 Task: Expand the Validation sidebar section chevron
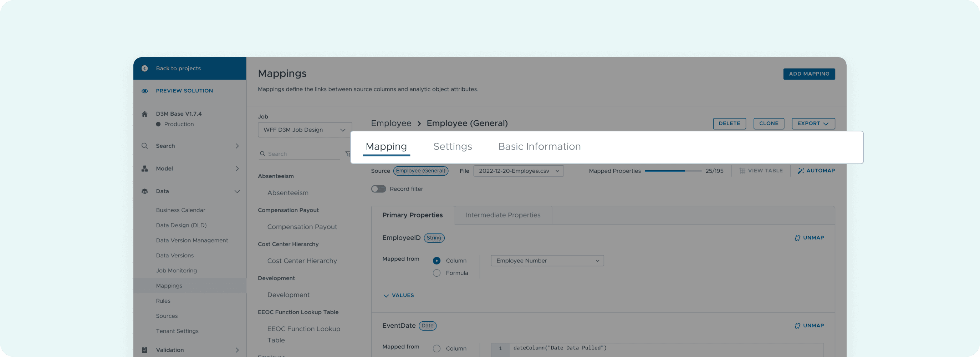(237, 350)
